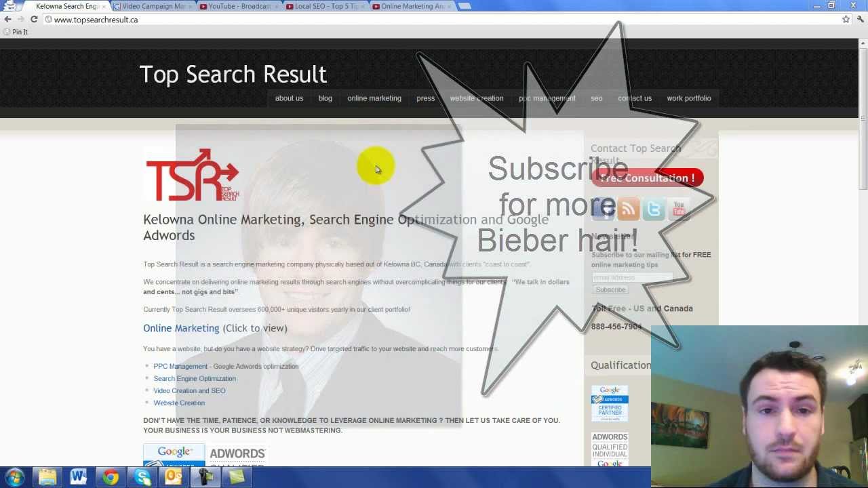Image resolution: width=868 pixels, height=488 pixels.
Task: Follow the Website Creation link
Action: pos(179,403)
